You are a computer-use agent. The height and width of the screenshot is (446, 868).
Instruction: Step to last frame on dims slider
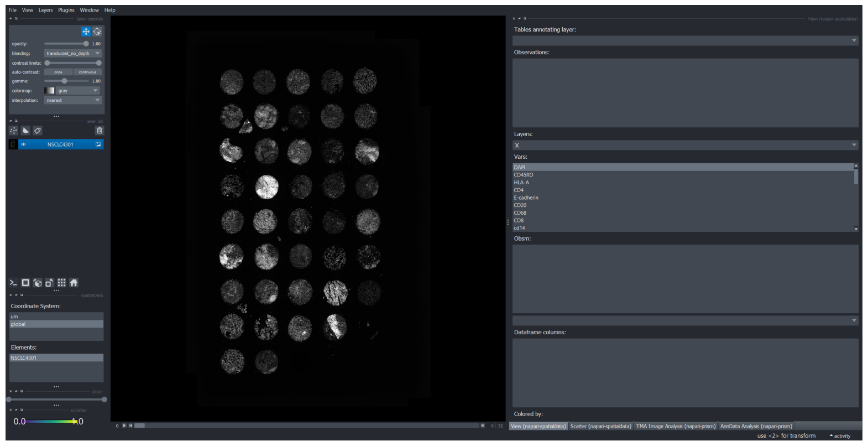point(483,426)
